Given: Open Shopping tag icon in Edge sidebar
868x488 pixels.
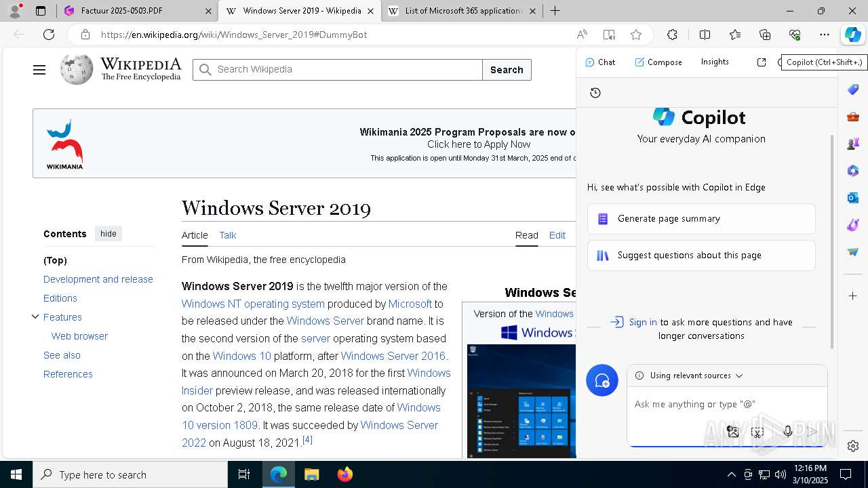Looking at the screenshot, I should [853, 89].
